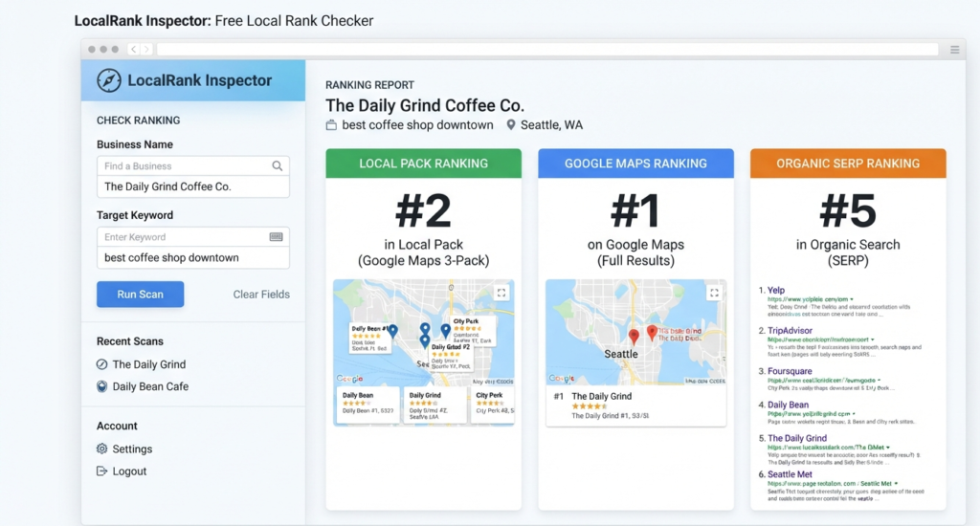Click the #1 Google Maps rank number
980x526 pixels.
pos(635,211)
